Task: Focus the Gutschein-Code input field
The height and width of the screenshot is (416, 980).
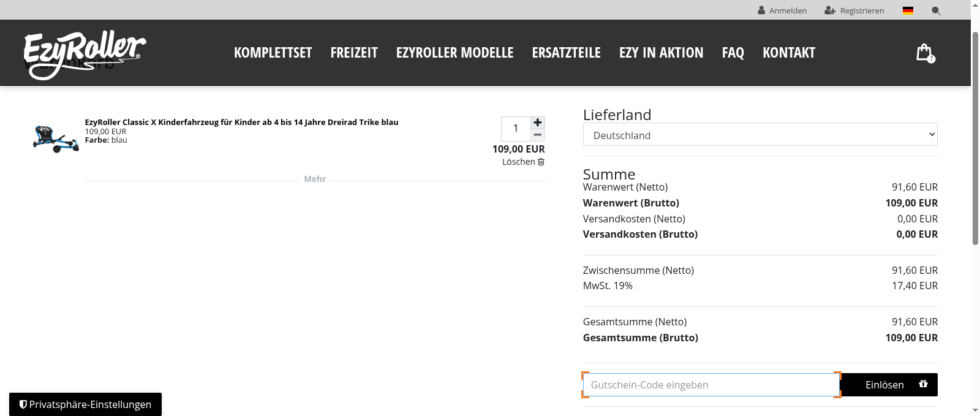Action: (x=710, y=385)
